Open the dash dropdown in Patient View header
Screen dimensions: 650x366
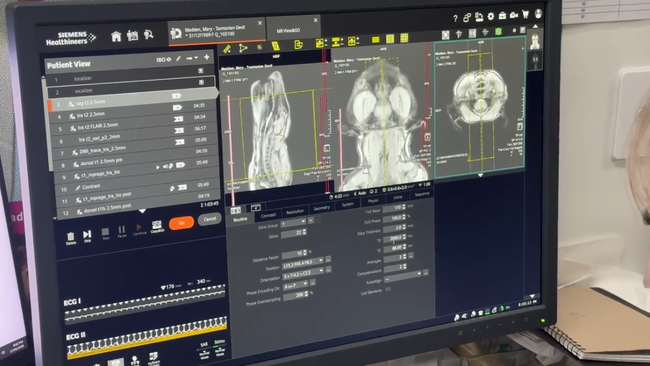click(x=192, y=58)
